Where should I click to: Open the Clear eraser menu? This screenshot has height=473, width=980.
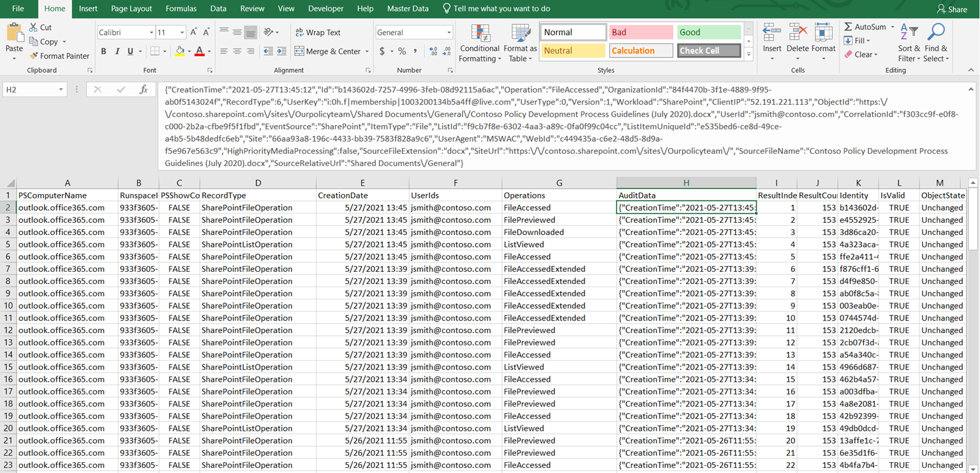861,55
